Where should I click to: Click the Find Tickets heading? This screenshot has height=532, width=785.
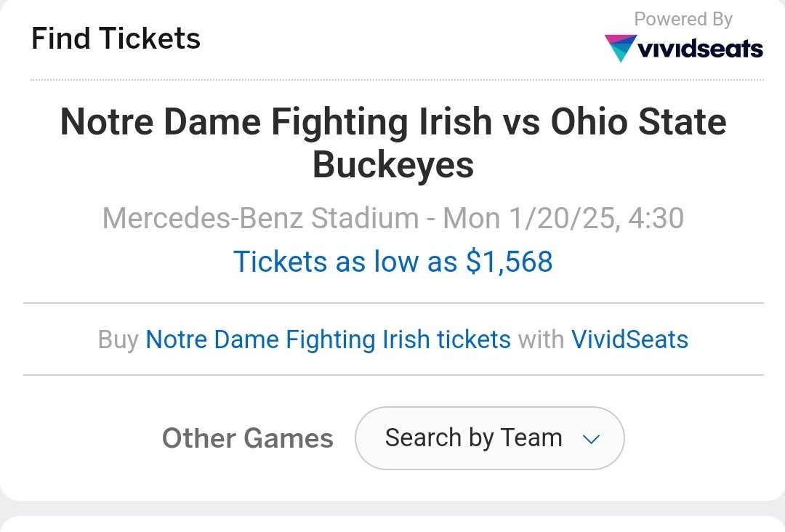click(x=116, y=39)
